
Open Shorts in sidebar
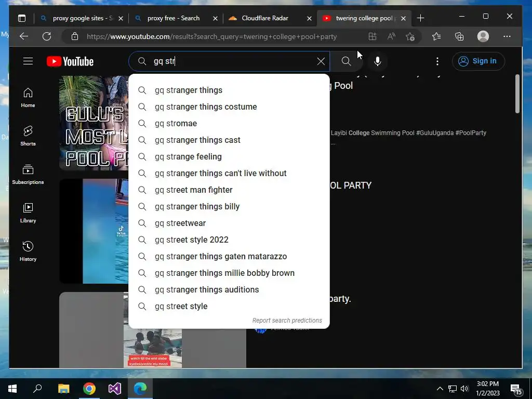(28, 136)
